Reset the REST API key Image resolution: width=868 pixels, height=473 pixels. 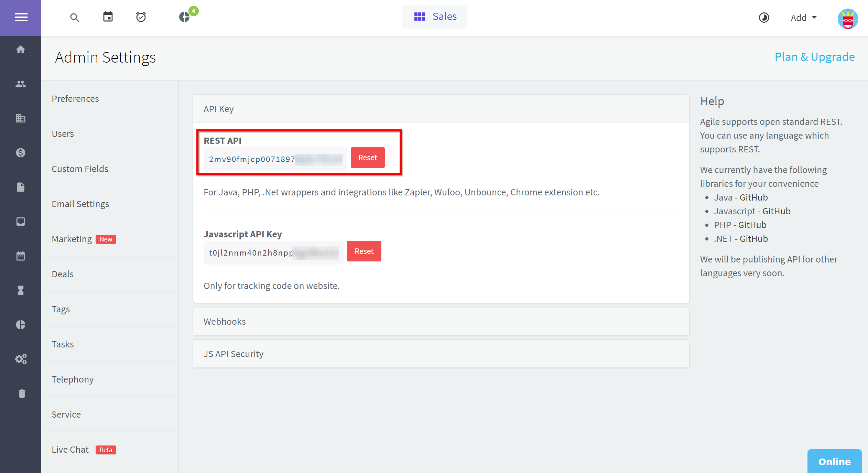pos(367,157)
